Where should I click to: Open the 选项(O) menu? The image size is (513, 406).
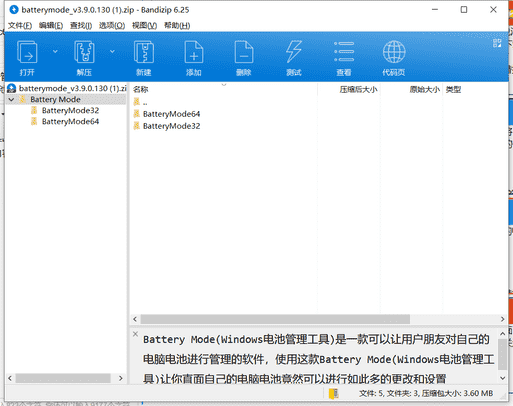click(112, 26)
